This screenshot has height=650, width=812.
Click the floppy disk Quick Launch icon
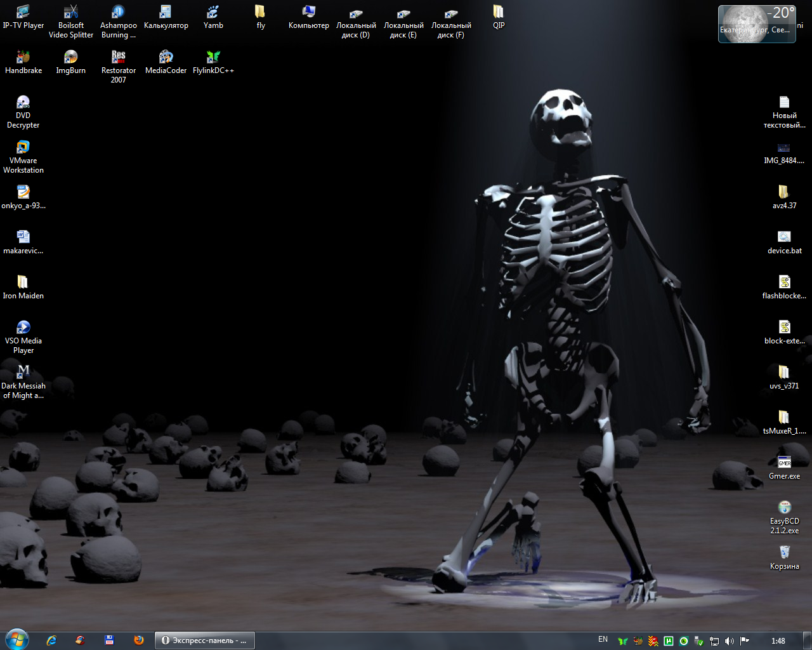coord(109,640)
